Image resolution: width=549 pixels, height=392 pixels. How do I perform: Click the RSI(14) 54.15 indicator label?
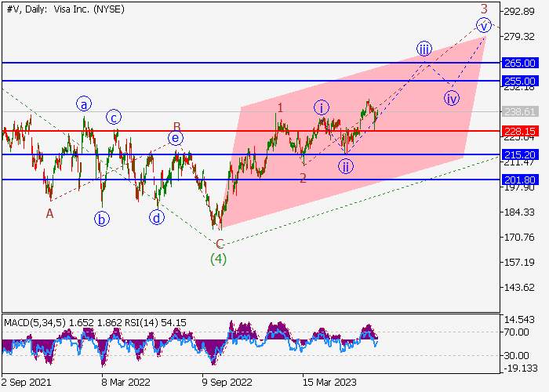155,322
